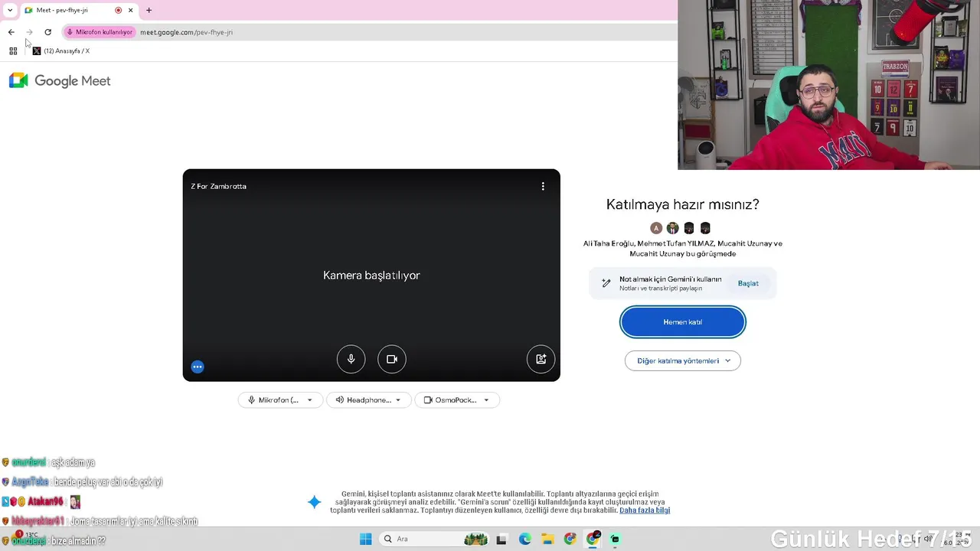
Task: Open Diğer katılma yöntemleri dropdown
Action: click(x=683, y=360)
